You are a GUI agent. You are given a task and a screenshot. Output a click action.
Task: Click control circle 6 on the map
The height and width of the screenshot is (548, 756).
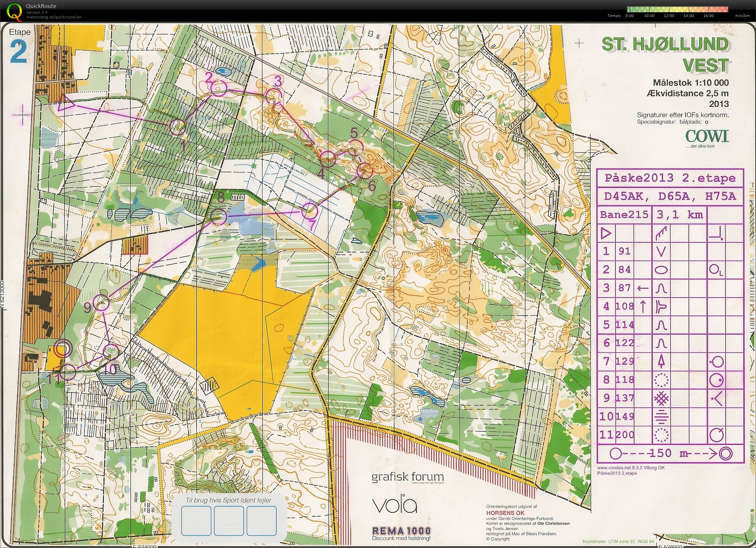pos(365,171)
